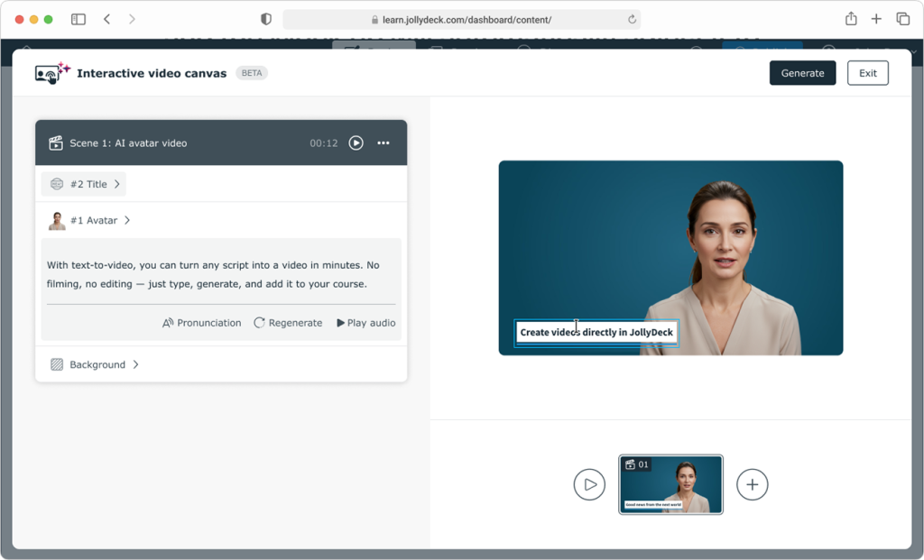Viewport: 924px width, 560px height.
Task: Click the hatched Background icon
Action: [x=57, y=364]
